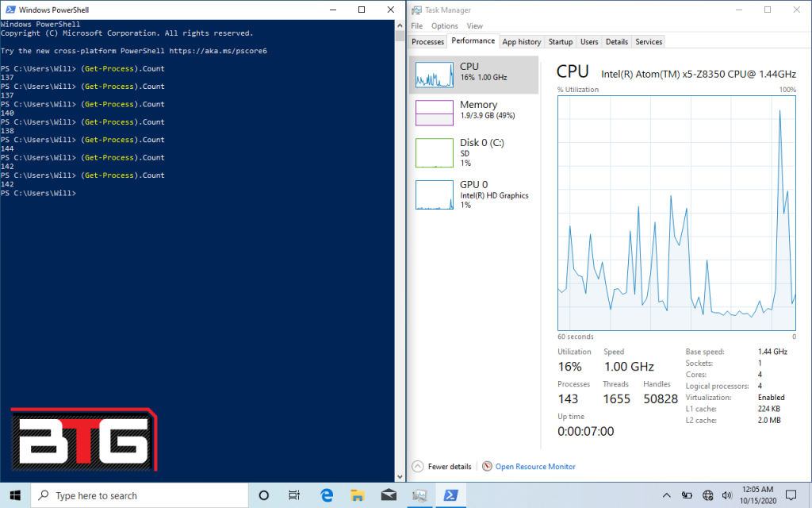Click the PowerShell scrollbar down arrow

(400, 476)
